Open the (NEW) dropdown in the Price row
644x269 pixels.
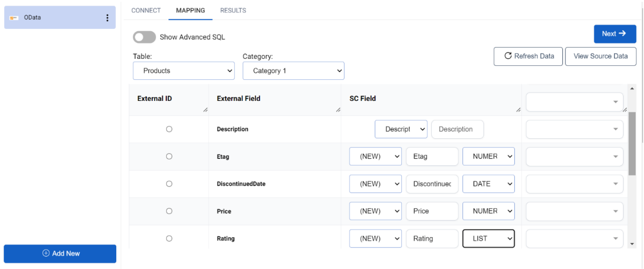coord(375,211)
